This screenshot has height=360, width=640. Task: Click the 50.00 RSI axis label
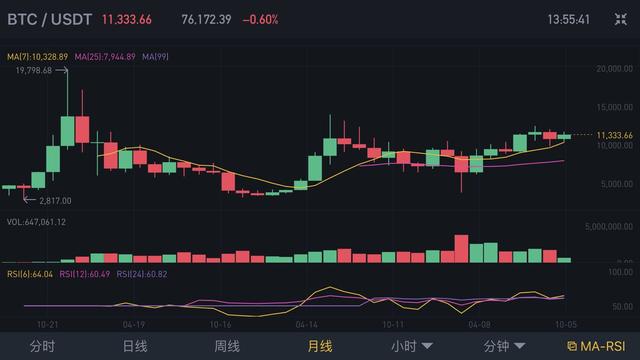click(x=622, y=306)
